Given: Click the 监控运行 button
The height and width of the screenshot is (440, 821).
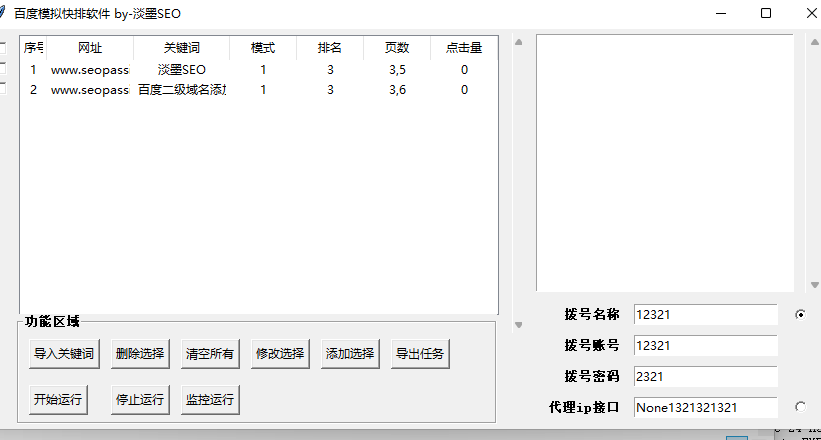Looking at the screenshot, I should point(210,400).
